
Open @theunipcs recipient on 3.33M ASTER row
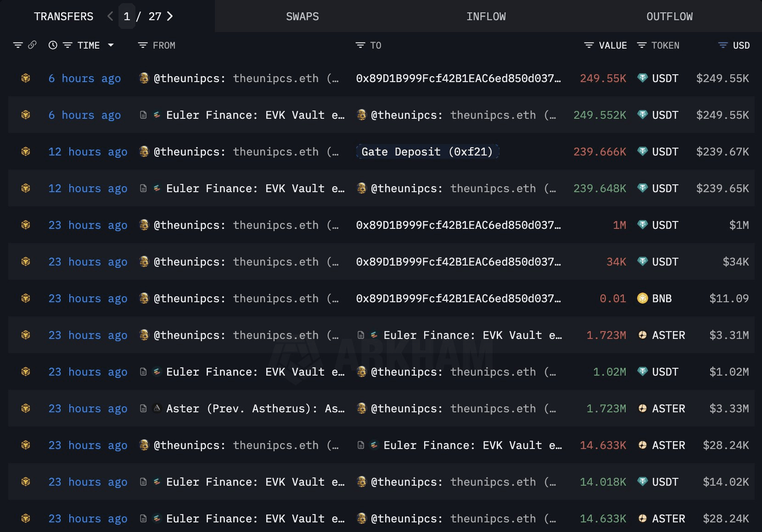(x=463, y=409)
